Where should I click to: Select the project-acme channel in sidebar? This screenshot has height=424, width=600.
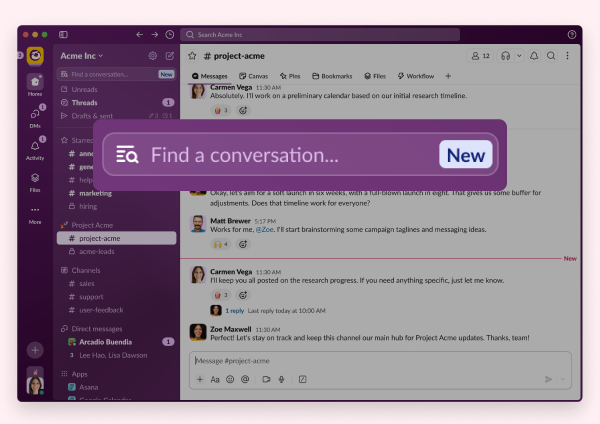[116, 238]
